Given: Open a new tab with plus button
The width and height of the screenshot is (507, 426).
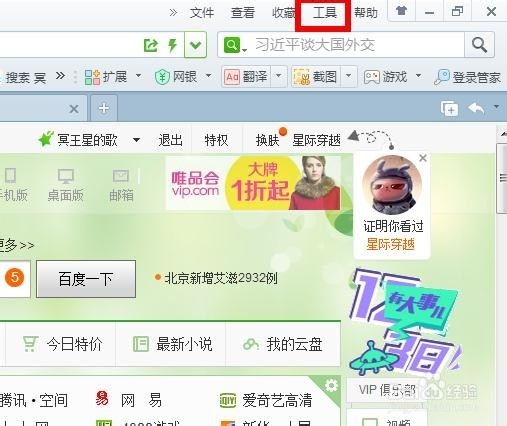Looking at the screenshot, I should 104,108.
